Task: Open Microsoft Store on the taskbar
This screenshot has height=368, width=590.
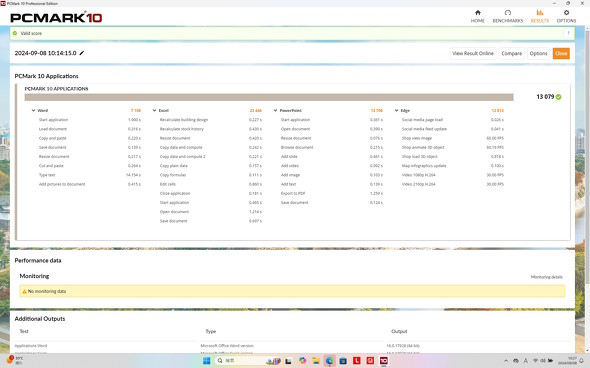Action: tap(343, 361)
